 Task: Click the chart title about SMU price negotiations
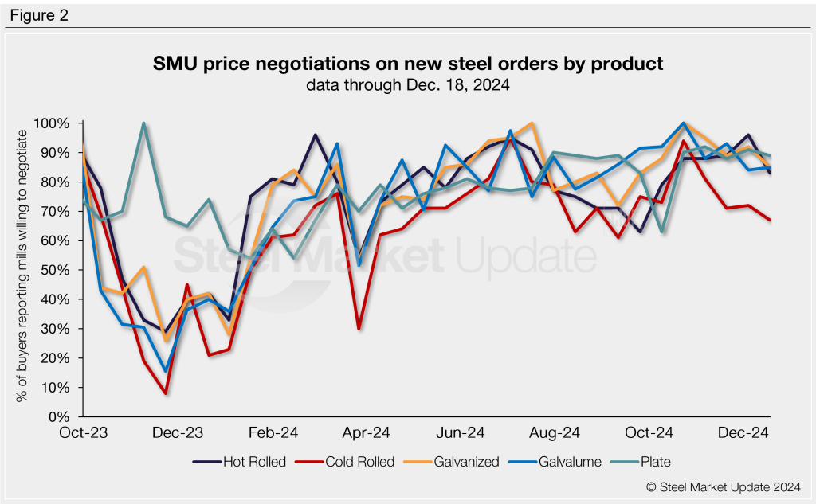tap(408, 64)
